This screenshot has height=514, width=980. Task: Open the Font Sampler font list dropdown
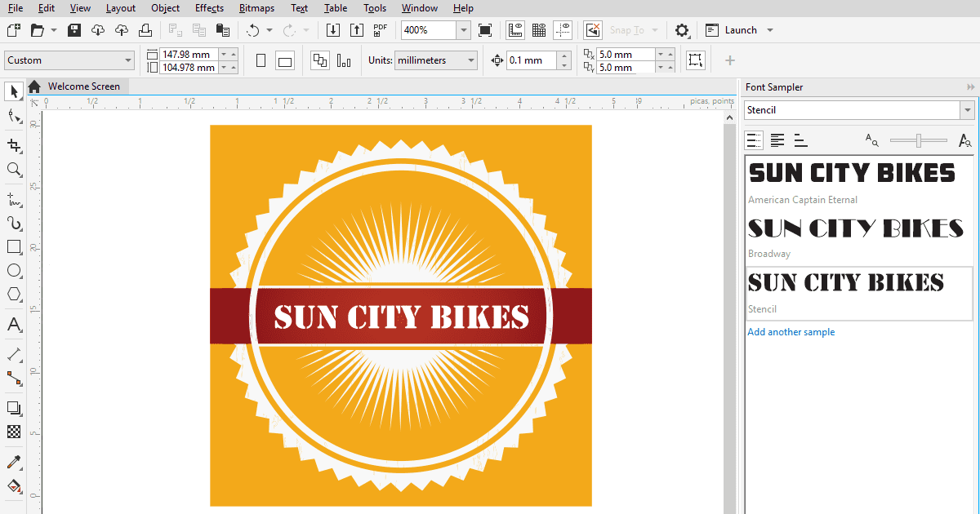click(x=967, y=109)
